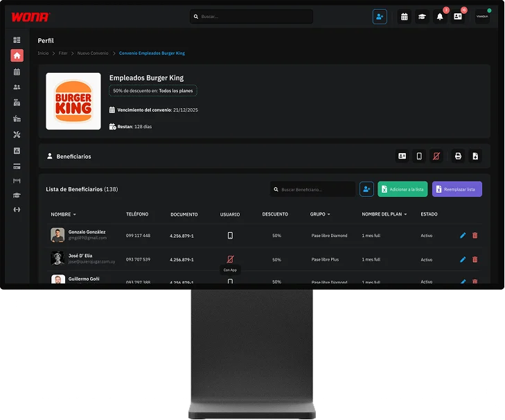Viewport: 505px width, 420px height.
Task: Go to Fiter breadcrumb
Action: (63, 53)
